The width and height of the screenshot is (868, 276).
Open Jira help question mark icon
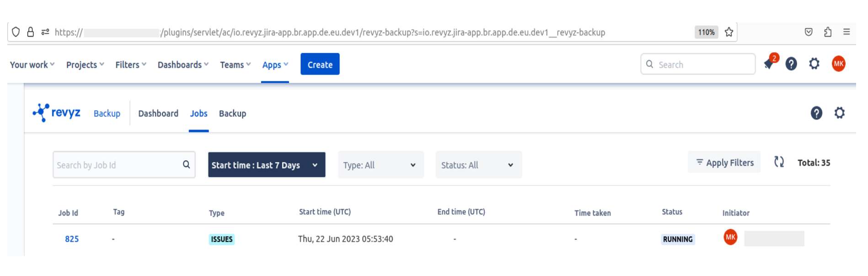tap(791, 64)
